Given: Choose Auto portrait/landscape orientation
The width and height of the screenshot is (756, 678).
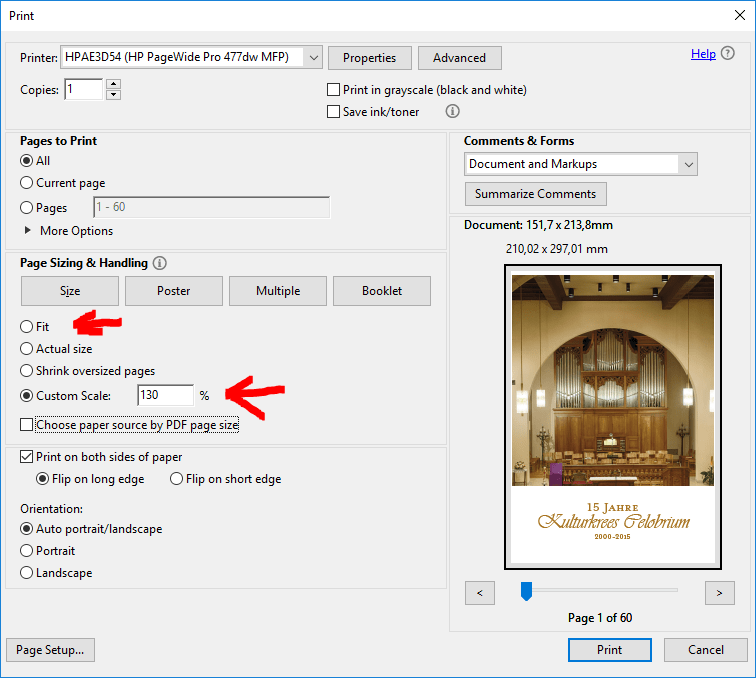Looking at the screenshot, I should pos(27,529).
